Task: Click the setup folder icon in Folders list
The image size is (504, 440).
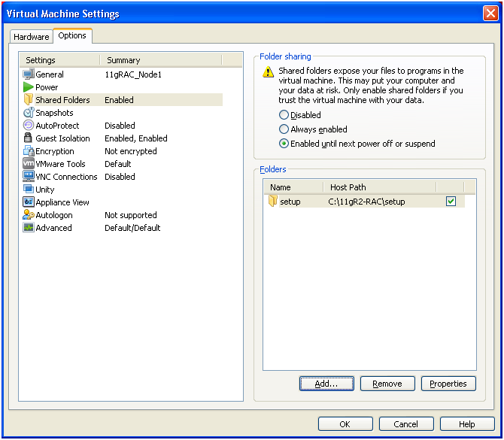Action: click(272, 202)
